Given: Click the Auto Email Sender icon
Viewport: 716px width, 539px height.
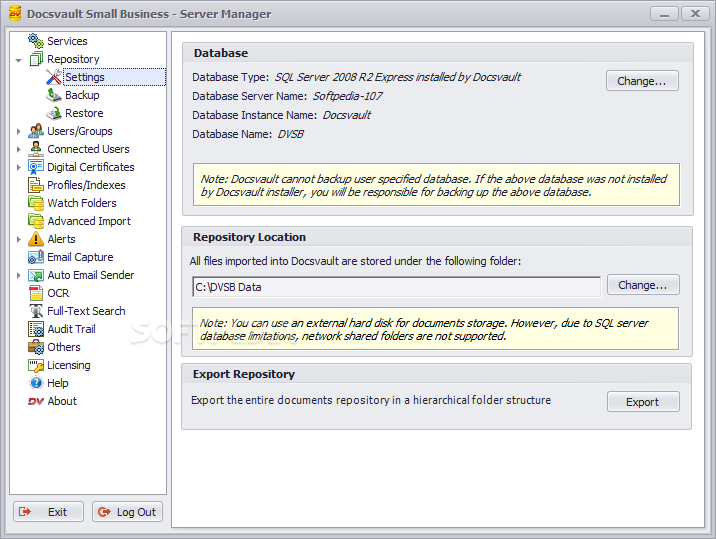Looking at the screenshot, I should click(36, 275).
